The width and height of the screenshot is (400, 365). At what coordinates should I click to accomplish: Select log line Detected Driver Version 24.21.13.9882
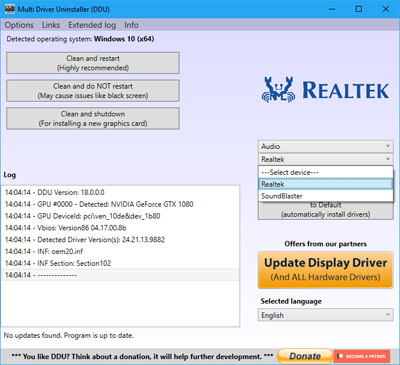click(120, 239)
